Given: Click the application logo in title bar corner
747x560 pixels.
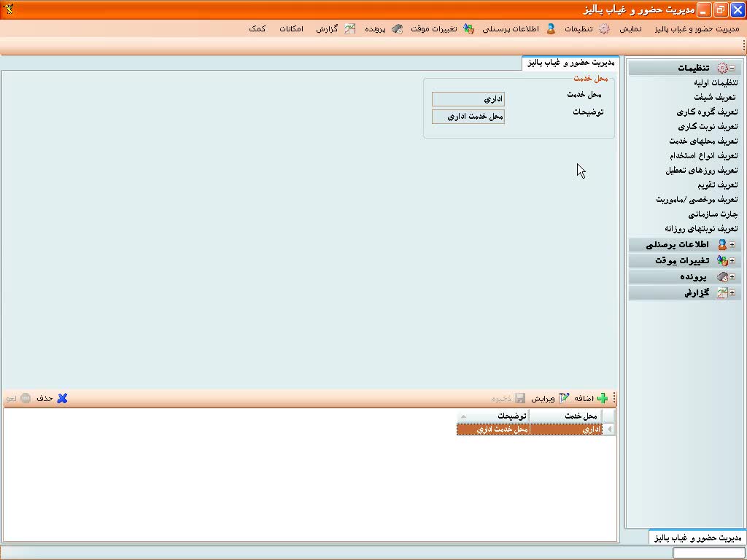Looking at the screenshot, I should pyautogui.click(x=8, y=9).
